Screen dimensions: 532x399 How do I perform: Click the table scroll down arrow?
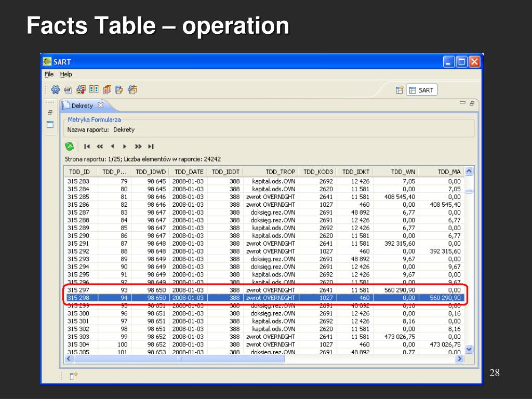pos(469,349)
